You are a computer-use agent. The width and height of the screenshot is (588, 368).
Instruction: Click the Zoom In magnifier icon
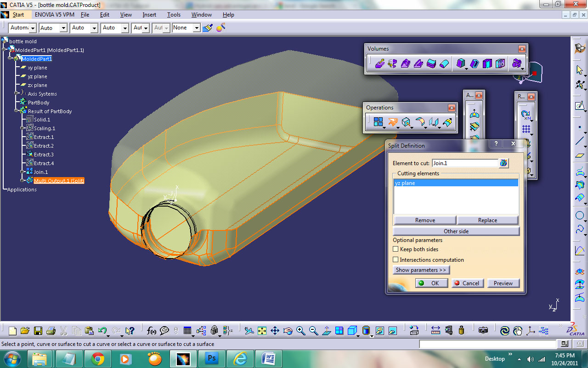pyautogui.click(x=301, y=330)
